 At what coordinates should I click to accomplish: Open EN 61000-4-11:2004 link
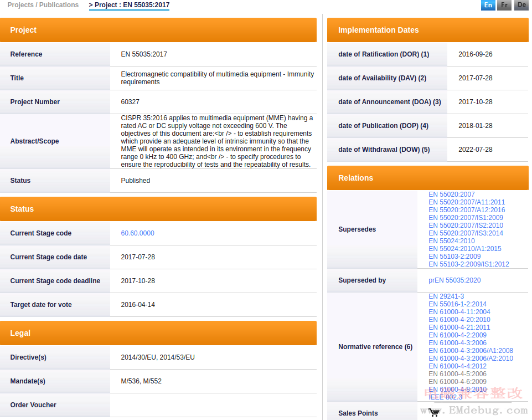click(x=459, y=312)
